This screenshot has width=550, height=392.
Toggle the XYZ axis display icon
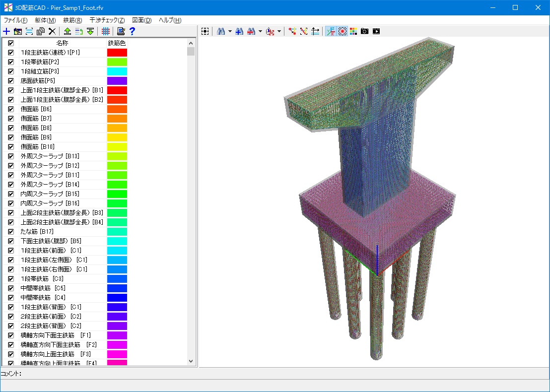[x=331, y=32]
